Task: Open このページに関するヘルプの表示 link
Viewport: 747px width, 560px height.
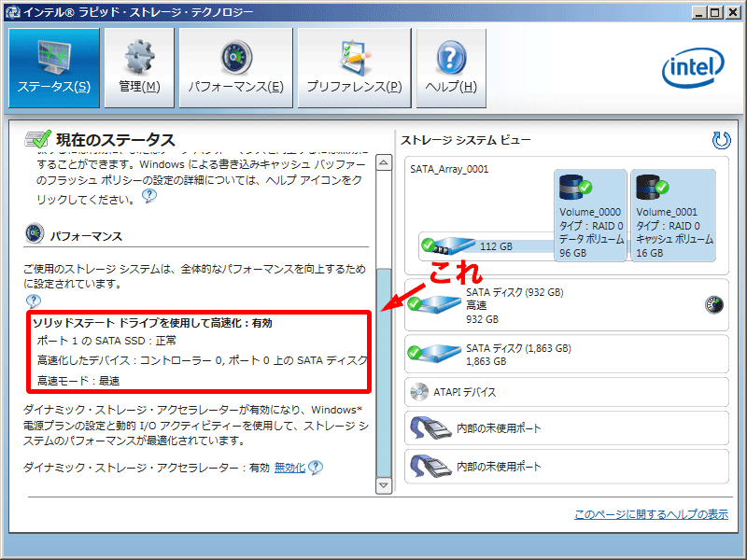Action: pyautogui.click(x=651, y=514)
